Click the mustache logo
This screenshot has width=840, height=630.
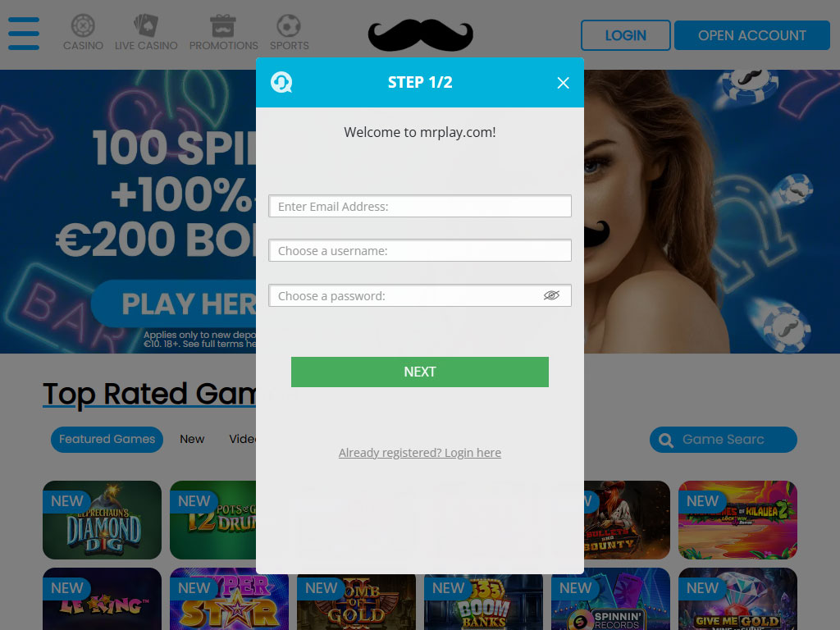(421, 35)
